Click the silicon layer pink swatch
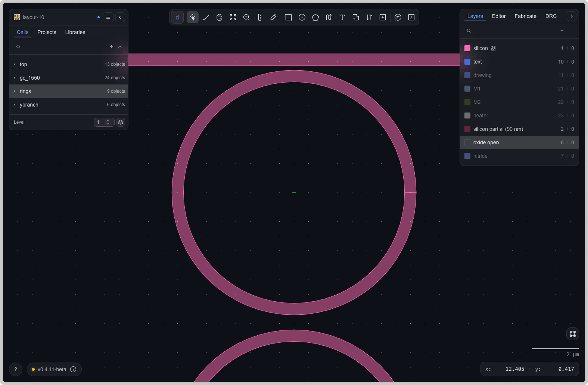The height and width of the screenshot is (385, 588). click(467, 48)
